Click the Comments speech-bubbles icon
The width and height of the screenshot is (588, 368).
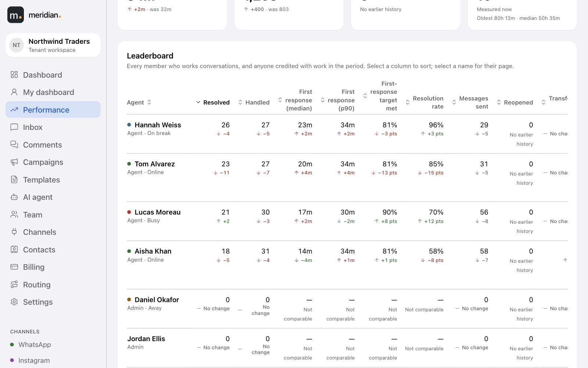click(14, 145)
